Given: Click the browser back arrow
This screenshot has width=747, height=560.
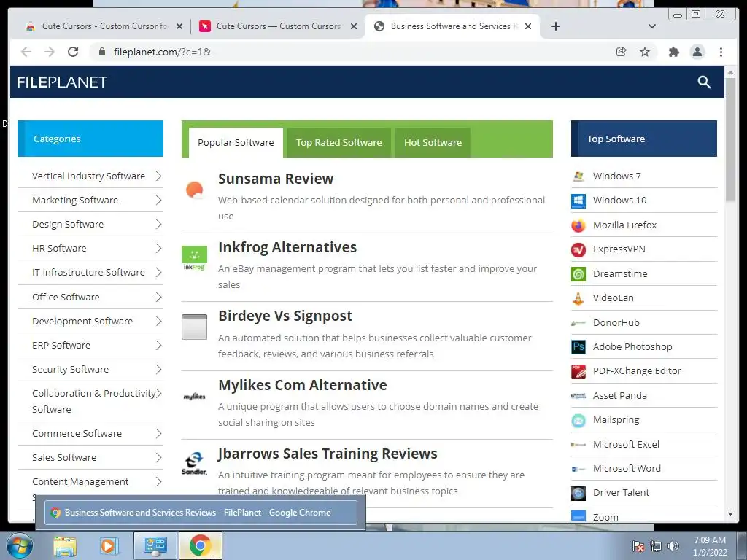Looking at the screenshot, I should coord(26,52).
